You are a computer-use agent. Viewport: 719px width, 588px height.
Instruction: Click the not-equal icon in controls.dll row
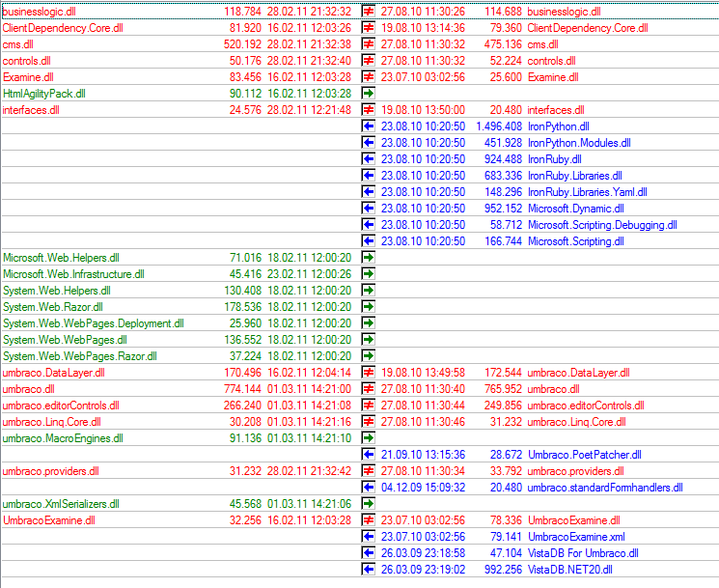[369, 61]
